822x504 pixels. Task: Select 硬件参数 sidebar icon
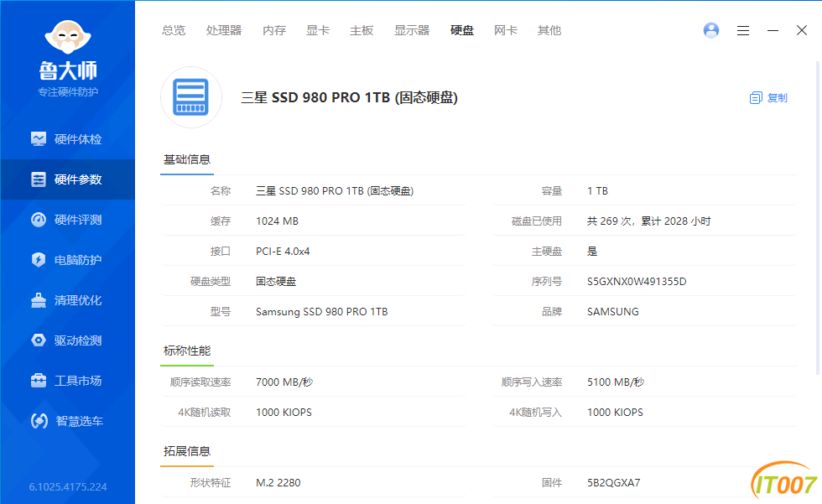point(39,179)
